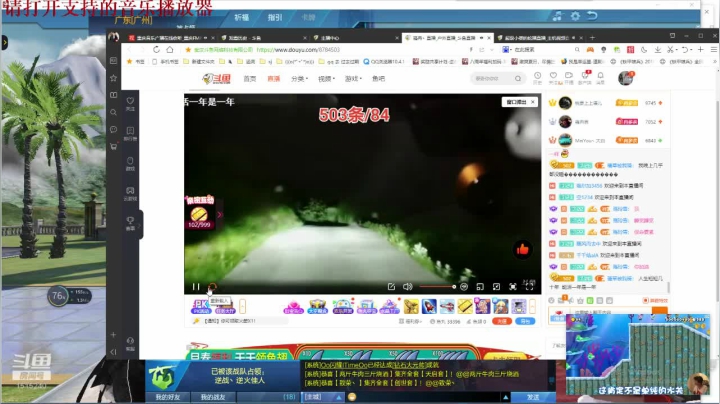This screenshot has width=720, height=404.
Task: Reload the browser page
Action: [157, 50]
